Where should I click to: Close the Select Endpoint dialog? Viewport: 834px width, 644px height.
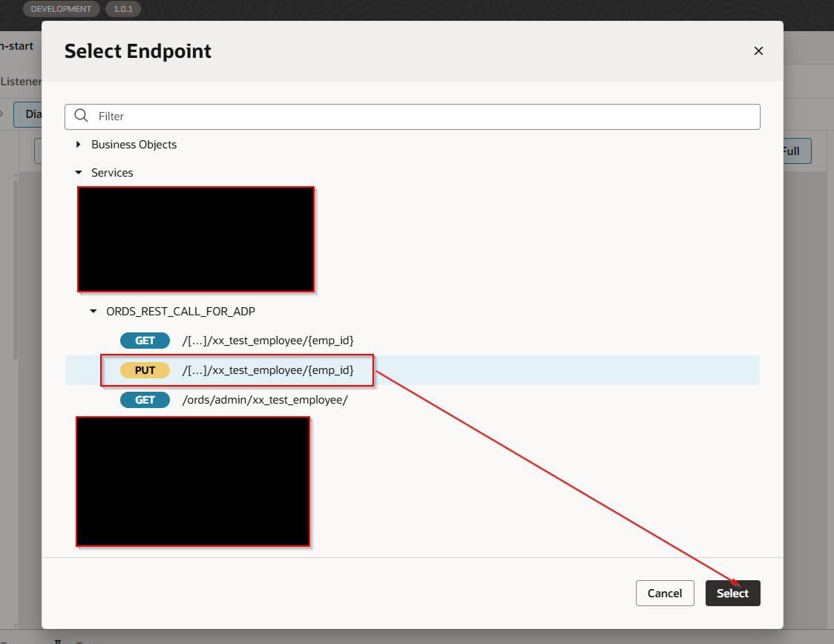tap(758, 51)
